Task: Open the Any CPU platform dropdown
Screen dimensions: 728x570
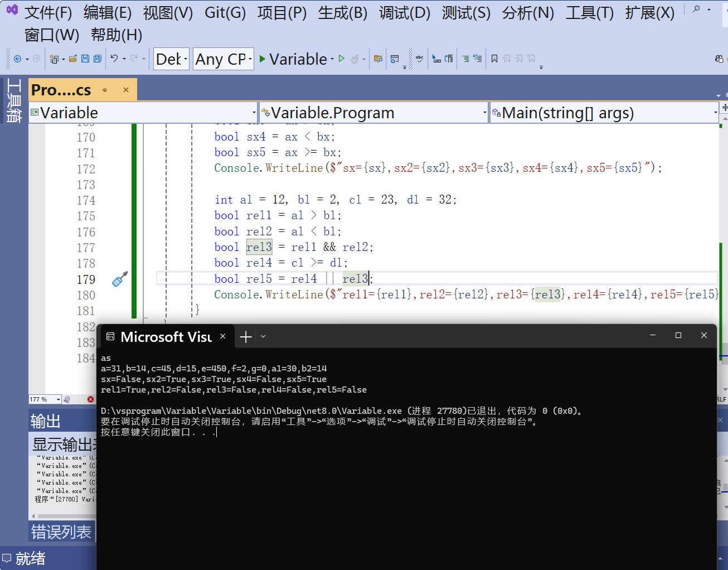Action: click(223, 59)
